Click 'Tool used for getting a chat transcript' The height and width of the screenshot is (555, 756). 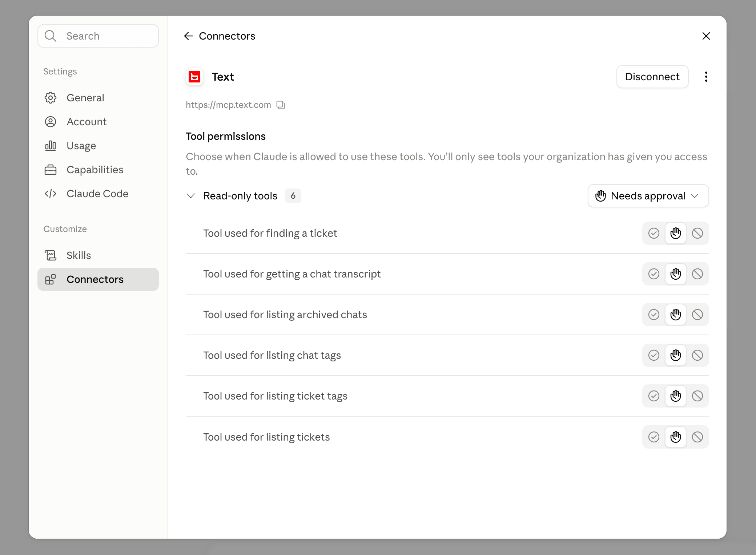click(x=292, y=274)
